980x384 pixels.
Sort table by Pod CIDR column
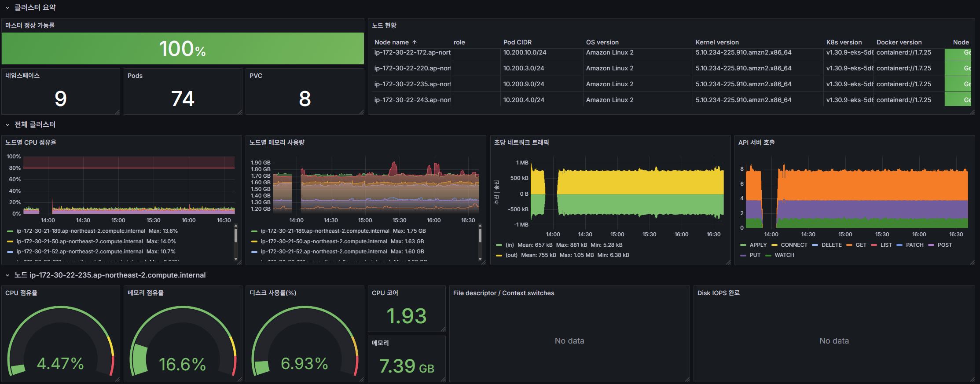click(x=518, y=42)
